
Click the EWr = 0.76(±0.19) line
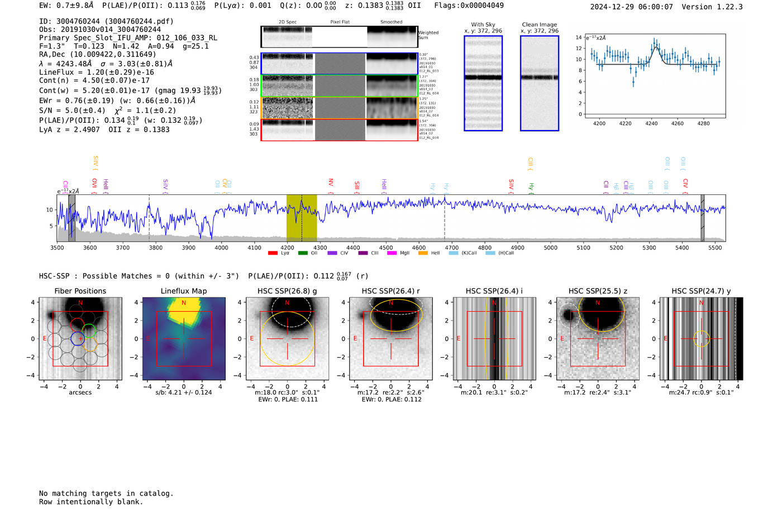[x=117, y=101]
